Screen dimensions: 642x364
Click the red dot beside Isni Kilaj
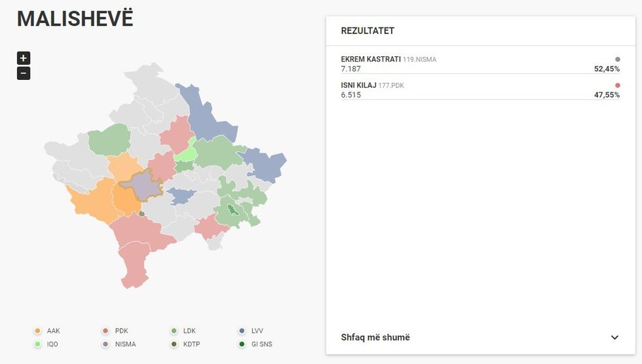[x=617, y=85]
